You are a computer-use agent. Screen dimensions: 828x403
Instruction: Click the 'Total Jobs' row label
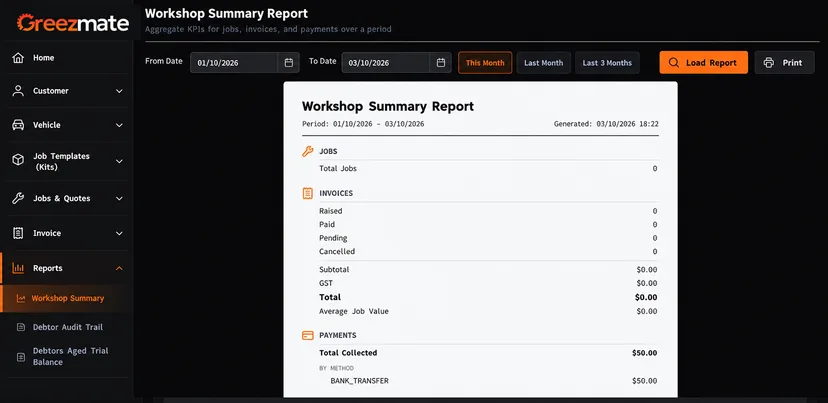338,169
